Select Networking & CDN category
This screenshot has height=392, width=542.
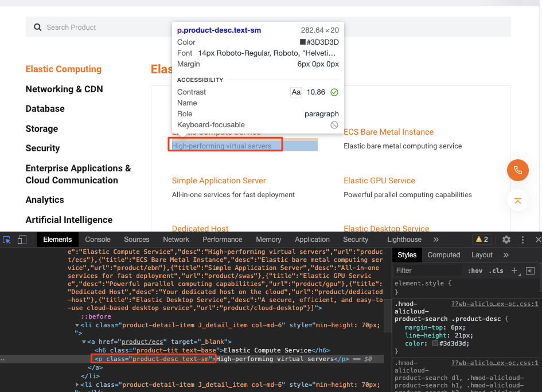[x=64, y=89]
